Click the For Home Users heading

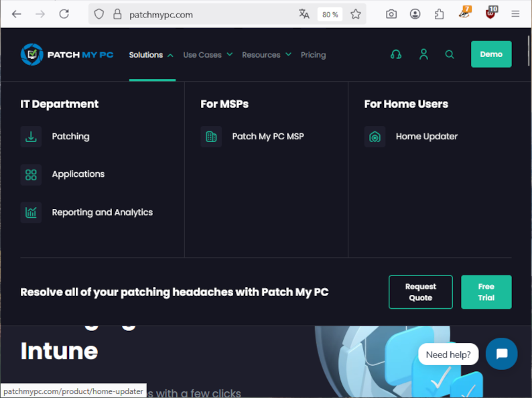coord(406,104)
